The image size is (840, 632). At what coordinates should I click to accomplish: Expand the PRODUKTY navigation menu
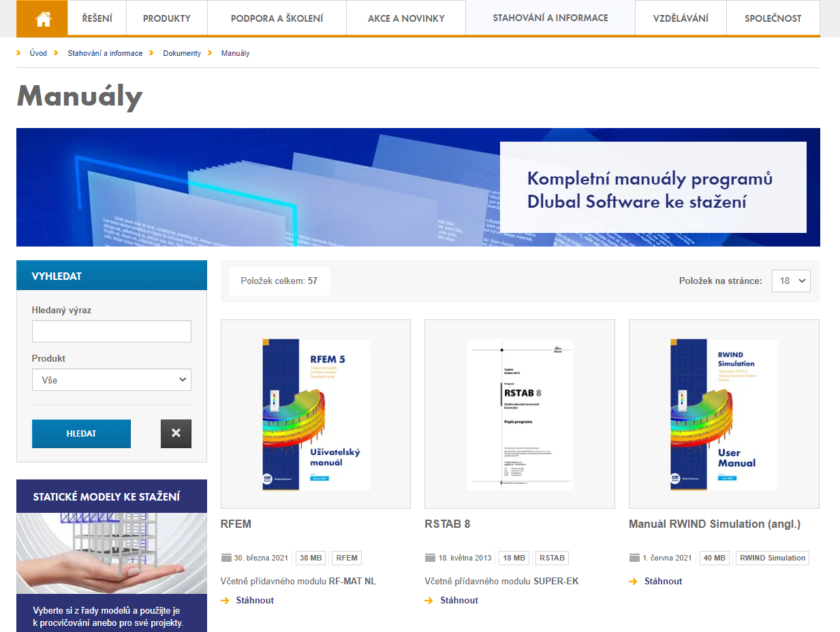(166, 18)
